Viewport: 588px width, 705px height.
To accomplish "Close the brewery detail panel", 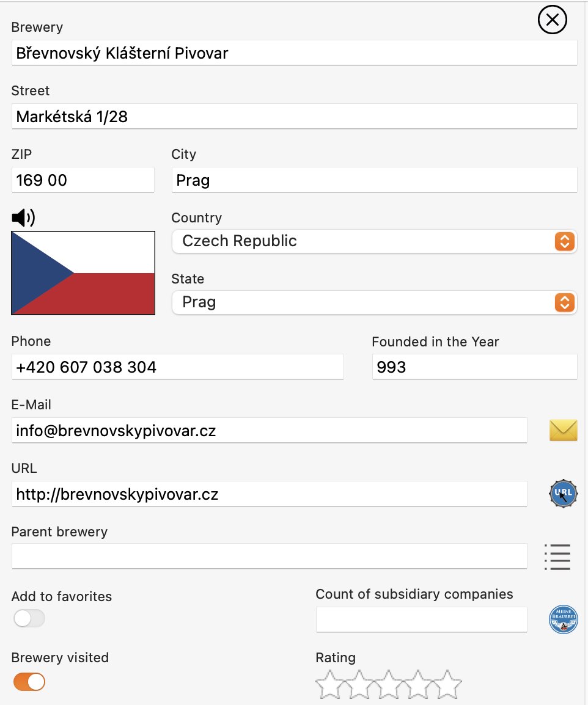I will tap(553, 20).
